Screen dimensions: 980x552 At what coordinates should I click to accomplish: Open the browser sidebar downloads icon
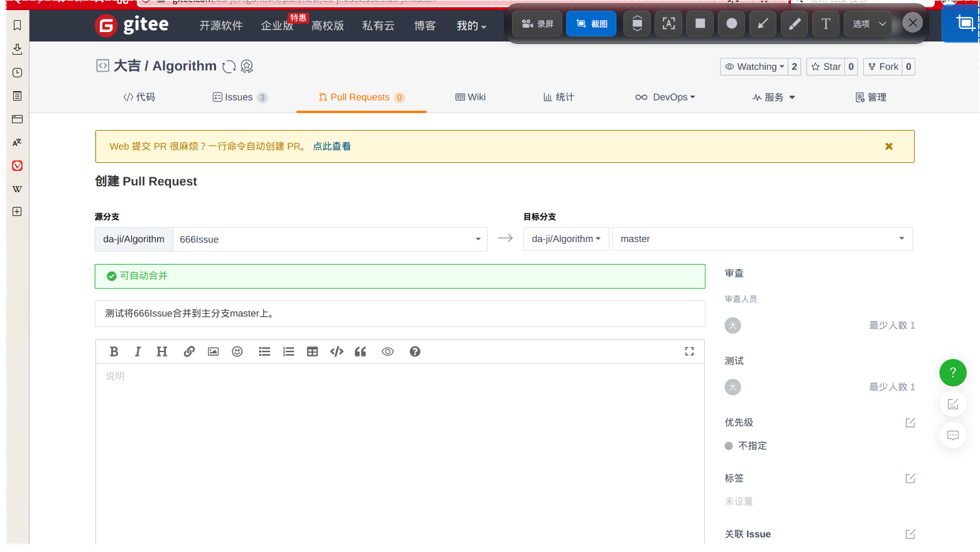point(18,49)
